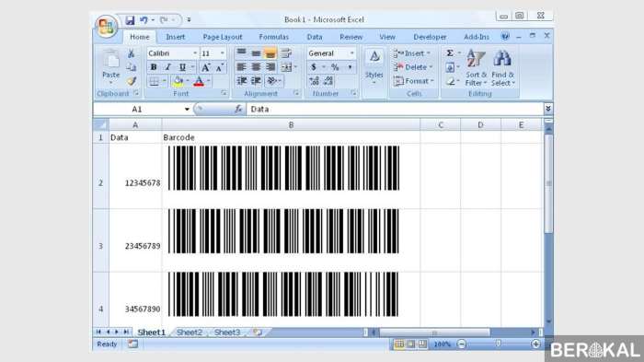Toggle Underline formatting

tap(182, 67)
